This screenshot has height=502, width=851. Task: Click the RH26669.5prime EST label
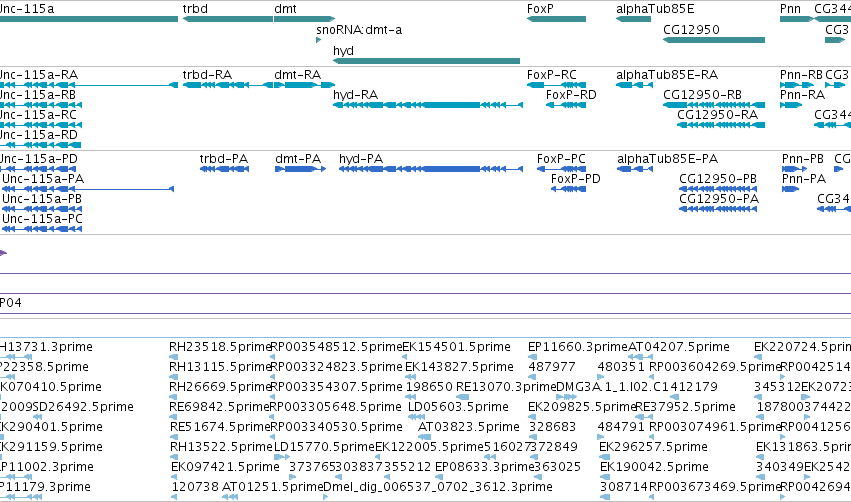tap(220, 387)
